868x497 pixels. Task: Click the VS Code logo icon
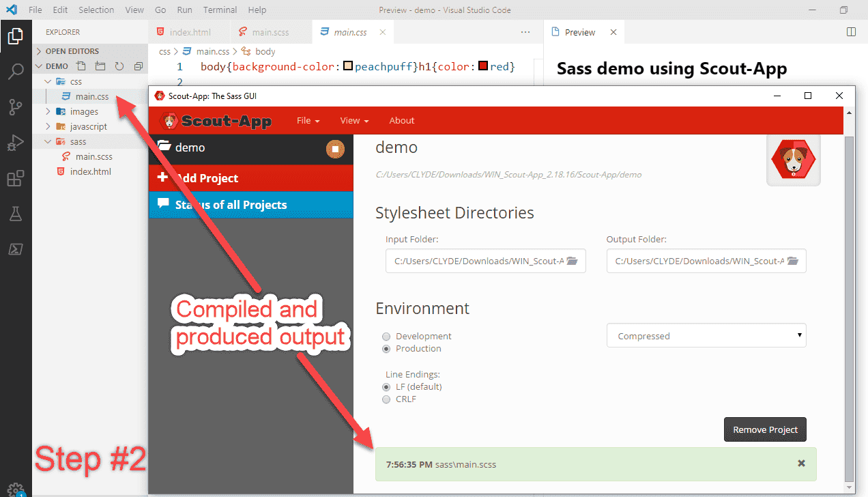pos(12,10)
